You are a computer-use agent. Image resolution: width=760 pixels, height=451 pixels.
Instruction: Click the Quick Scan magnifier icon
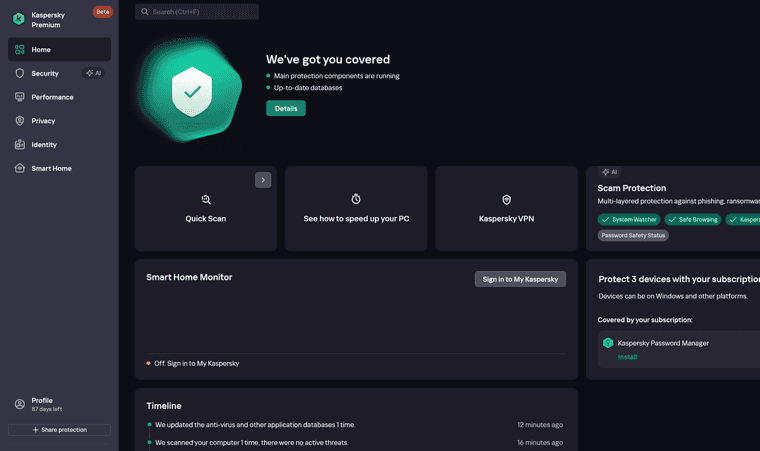206,199
